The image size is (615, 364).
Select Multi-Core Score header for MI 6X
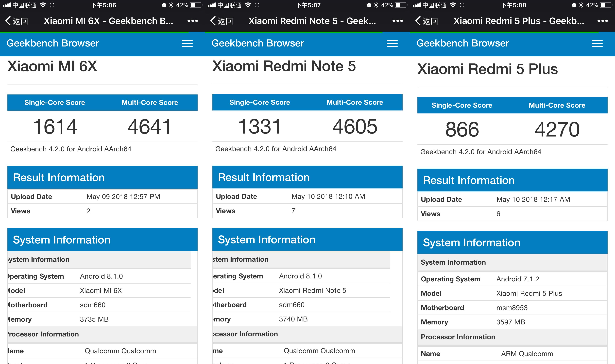[150, 103]
